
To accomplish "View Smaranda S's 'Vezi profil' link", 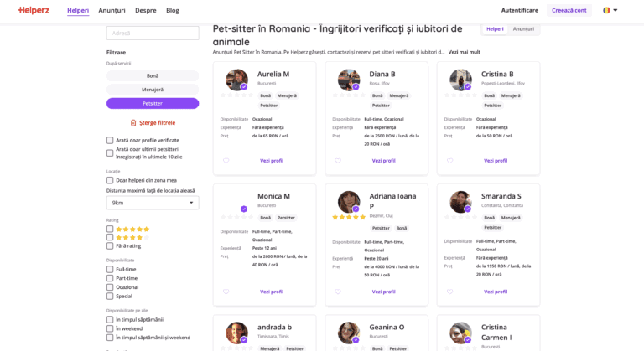I will coord(496,292).
